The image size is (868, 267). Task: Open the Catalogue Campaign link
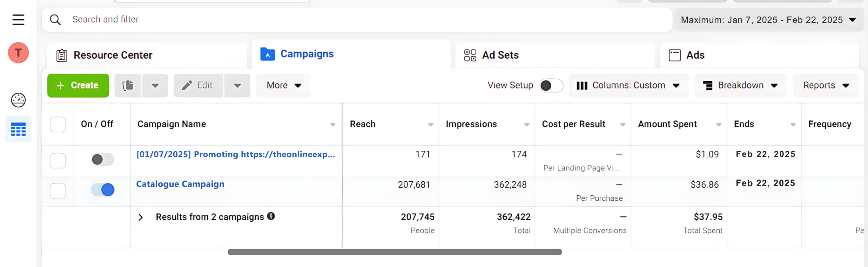180,184
